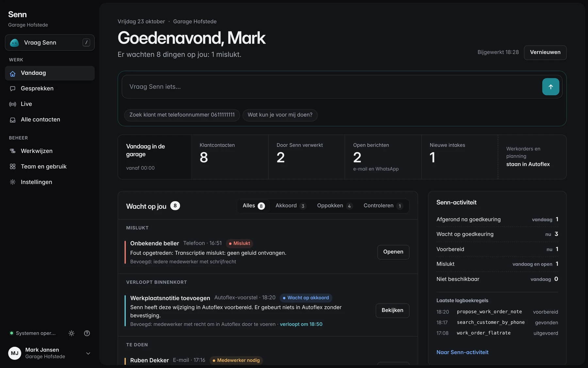Open Instellingen in the sidebar
588x368 pixels.
coord(50,182)
